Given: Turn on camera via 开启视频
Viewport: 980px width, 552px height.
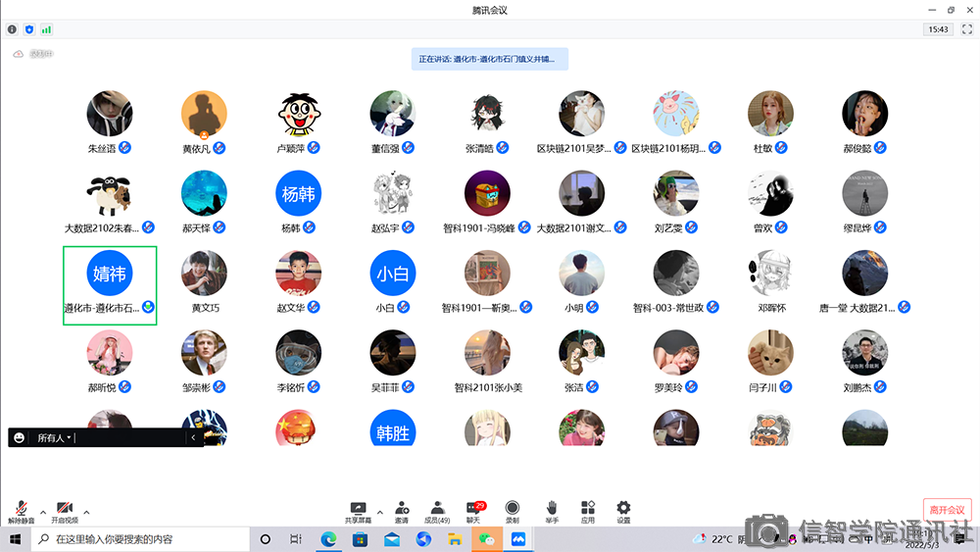Looking at the screenshot, I should (65, 510).
